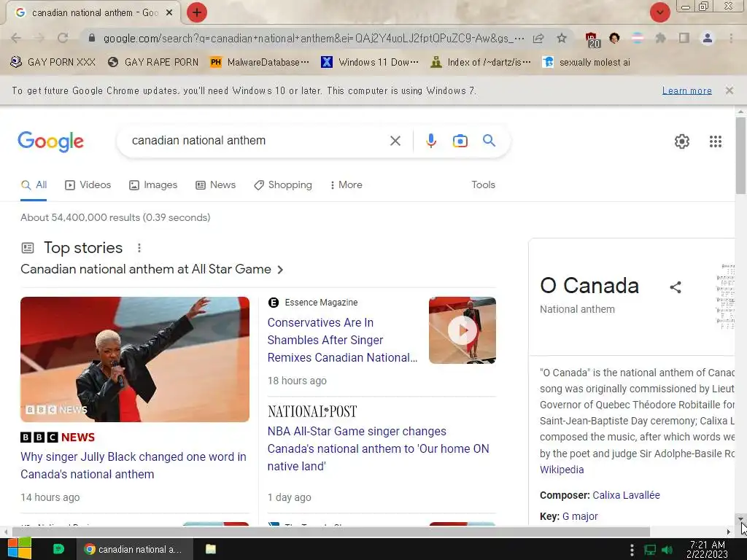
Task: Expand Canadian national anthem at All Star Game
Action: click(x=152, y=270)
